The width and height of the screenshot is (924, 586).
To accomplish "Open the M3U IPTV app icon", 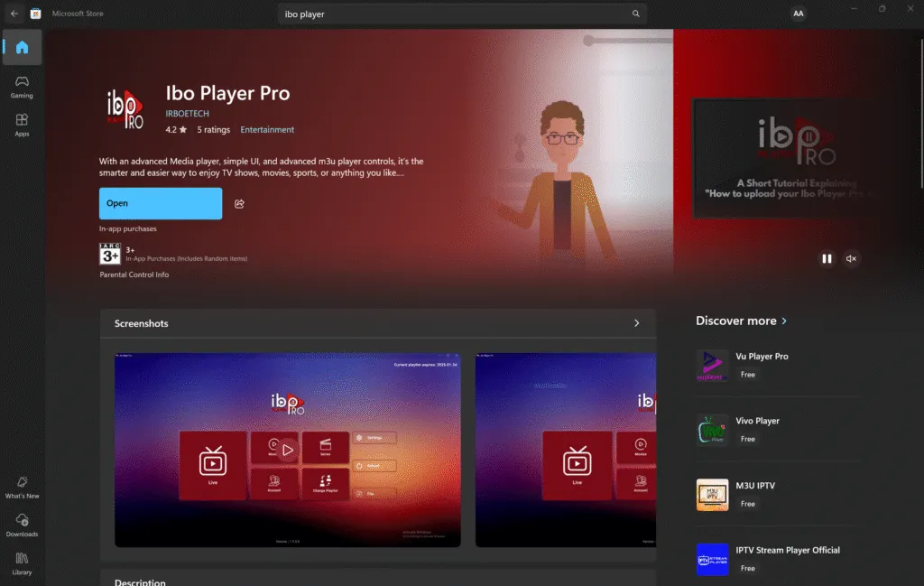I will pos(712,495).
